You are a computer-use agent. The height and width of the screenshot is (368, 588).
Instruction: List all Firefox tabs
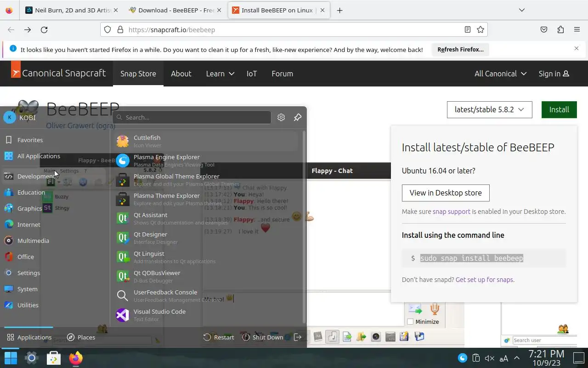coord(522,10)
